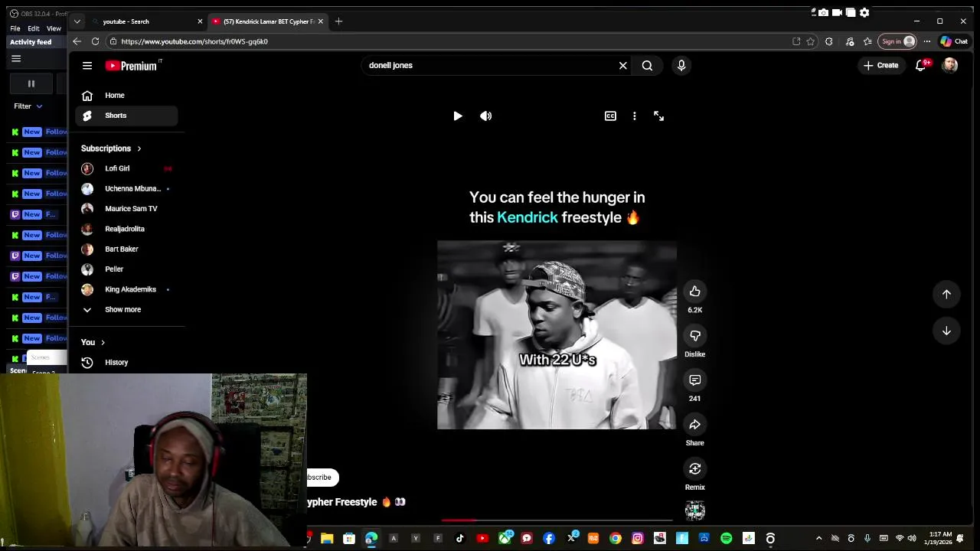Like the short with 6.2K likes
The height and width of the screenshot is (551, 980).
tap(694, 292)
